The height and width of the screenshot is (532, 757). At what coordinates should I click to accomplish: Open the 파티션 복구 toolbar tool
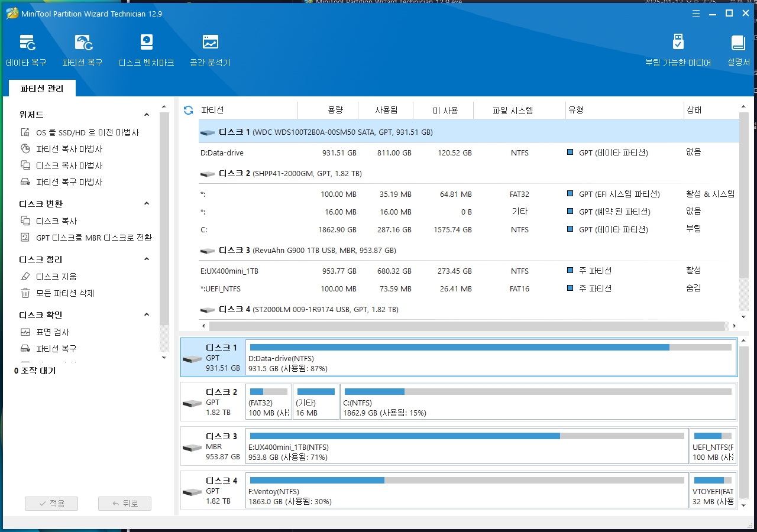click(x=83, y=50)
